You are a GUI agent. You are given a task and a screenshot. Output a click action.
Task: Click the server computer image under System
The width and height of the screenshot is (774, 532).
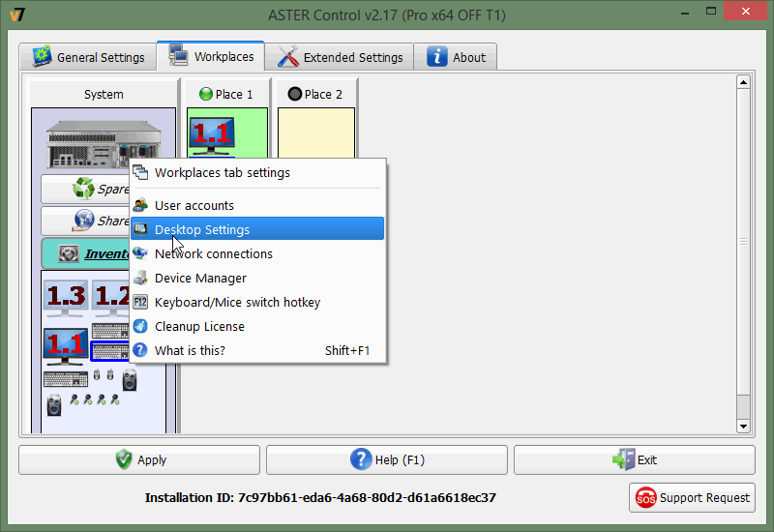(x=87, y=143)
